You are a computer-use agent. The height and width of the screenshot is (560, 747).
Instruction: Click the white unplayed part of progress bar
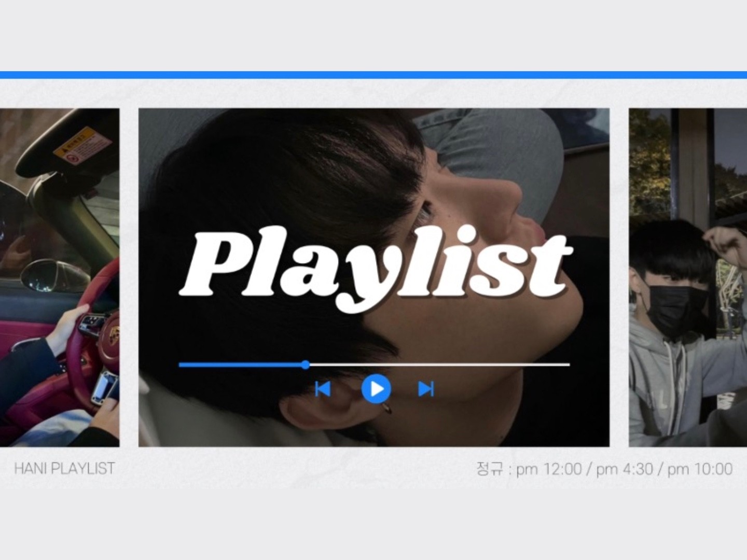[438, 365]
